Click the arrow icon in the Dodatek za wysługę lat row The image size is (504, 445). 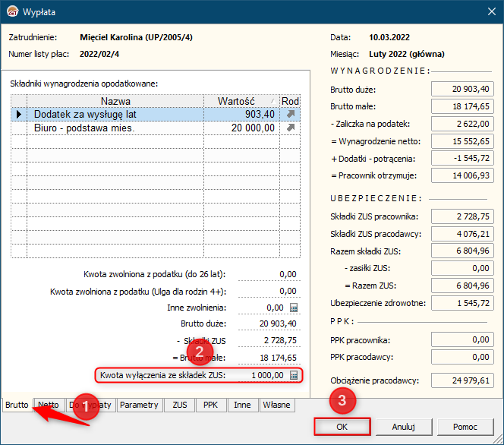click(x=290, y=114)
